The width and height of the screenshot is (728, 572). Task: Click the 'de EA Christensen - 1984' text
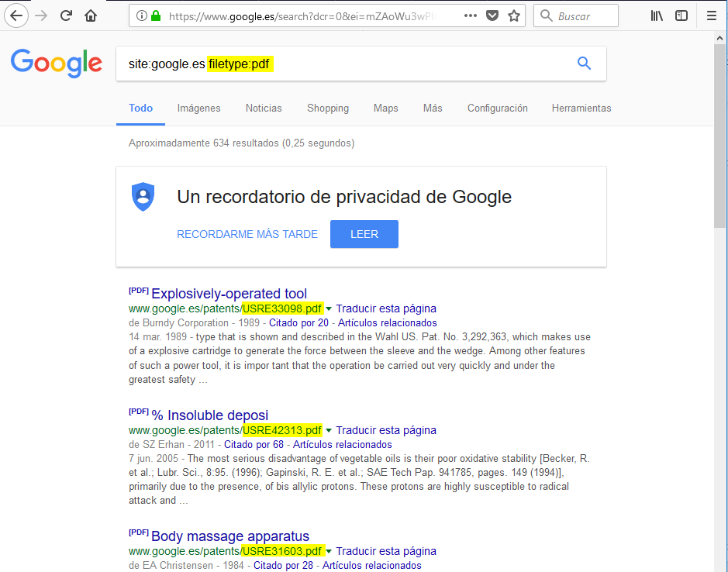[186, 565]
